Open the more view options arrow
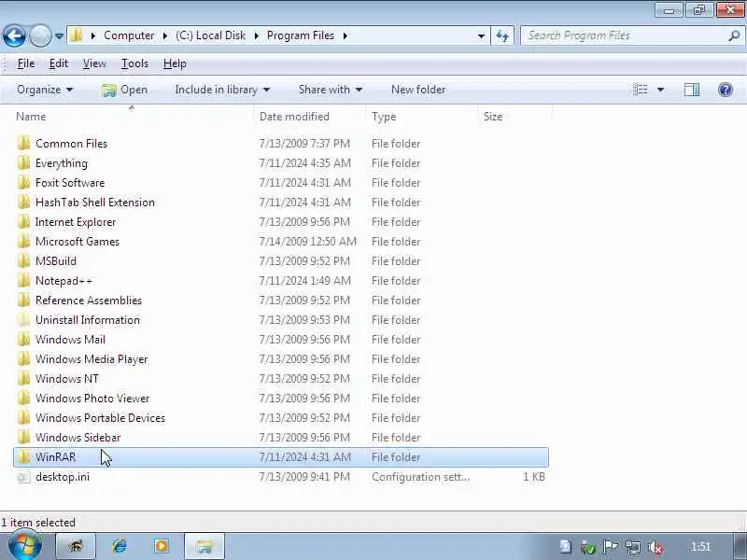747x560 pixels. tap(661, 90)
